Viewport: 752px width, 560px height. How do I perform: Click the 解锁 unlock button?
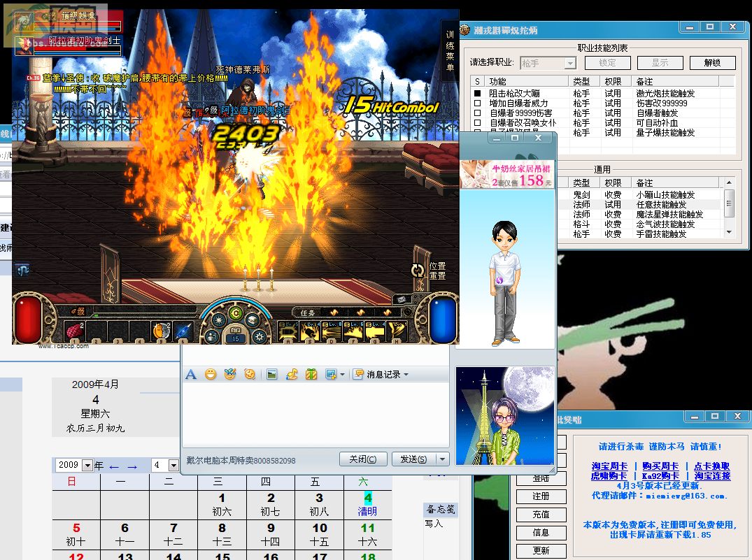[712, 63]
